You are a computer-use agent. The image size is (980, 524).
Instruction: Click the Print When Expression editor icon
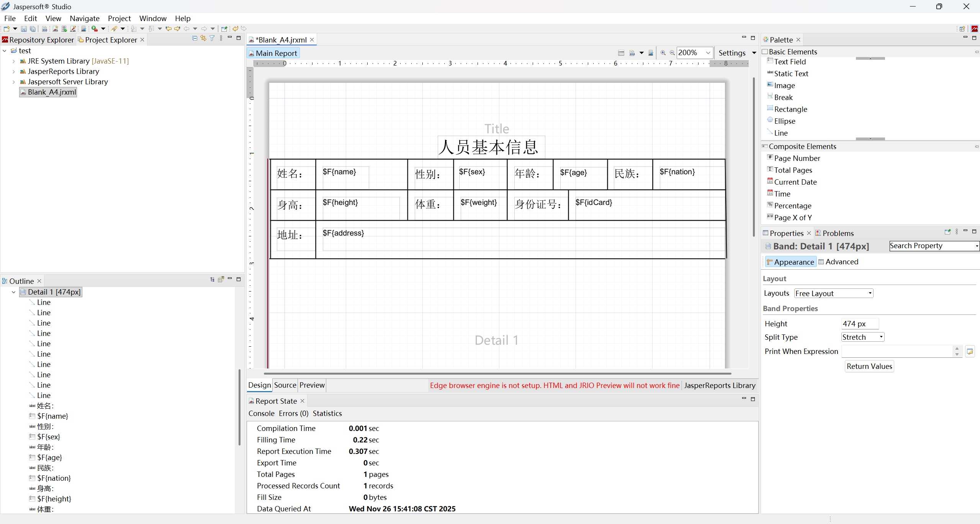click(x=970, y=351)
